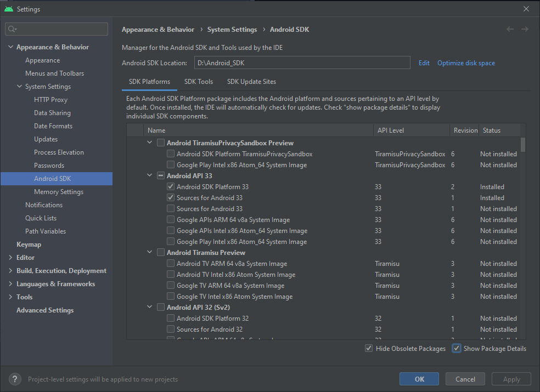Click inside the Android SDK Location field
The width and height of the screenshot is (540, 392).
(x=302, y=63)
